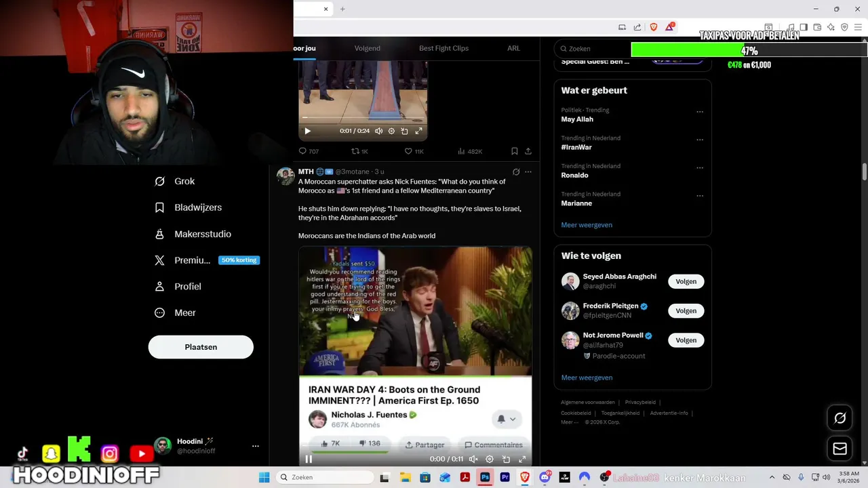The width and height of the screenshot is (868, 488).
Task: Open Cookiebeleid footer link
Action: click(x=575, y=413)
